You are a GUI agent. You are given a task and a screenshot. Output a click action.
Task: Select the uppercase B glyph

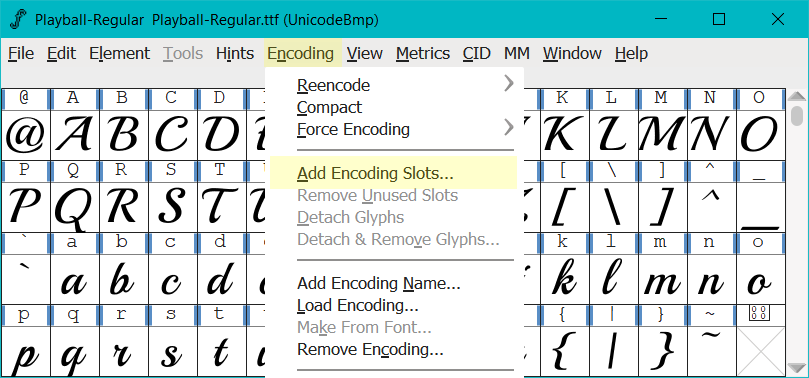(x=124, y=135)
